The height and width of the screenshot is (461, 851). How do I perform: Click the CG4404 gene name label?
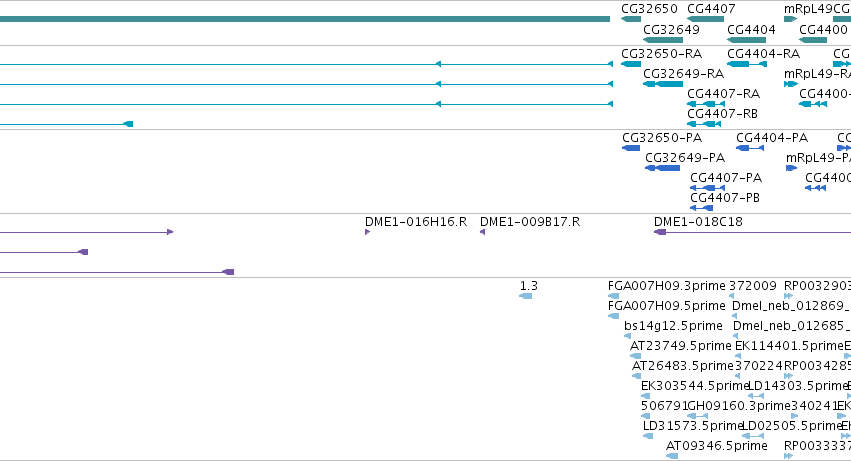pos(751,30)
